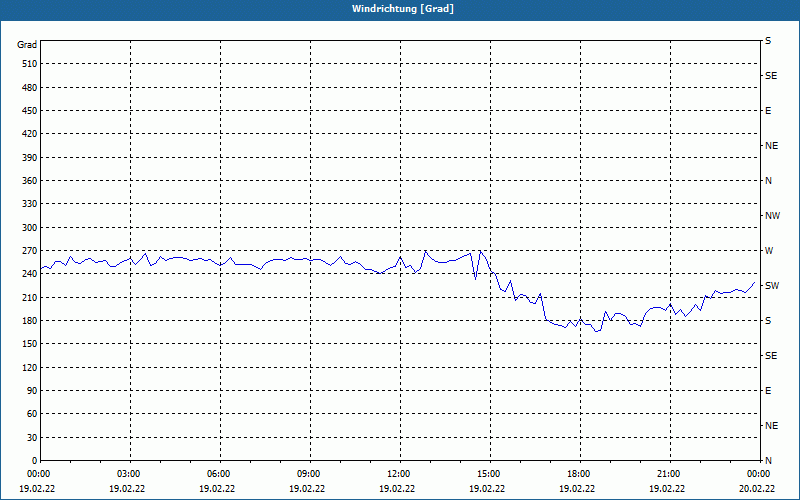Click the 90 y-axis value
This screenshot has width=800, height=500.
(32, 391)
